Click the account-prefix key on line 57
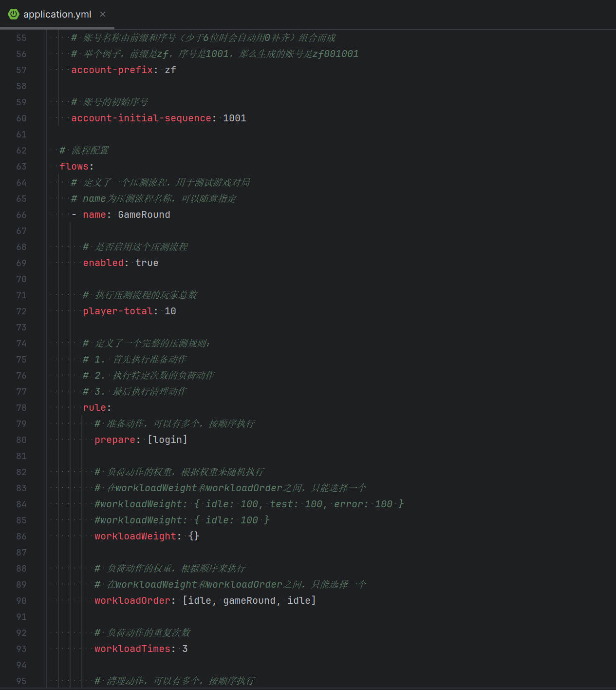Screen dimensions: 616x690 (x=112, y=70)
